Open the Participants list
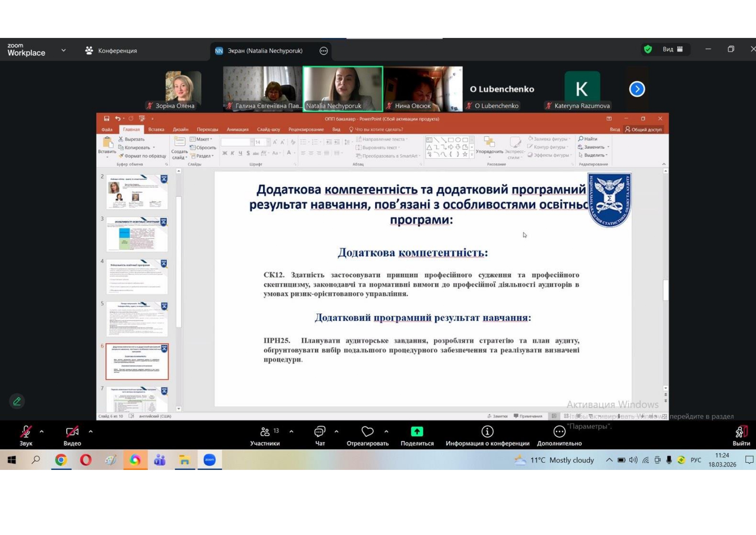 (x=265, y=432)
